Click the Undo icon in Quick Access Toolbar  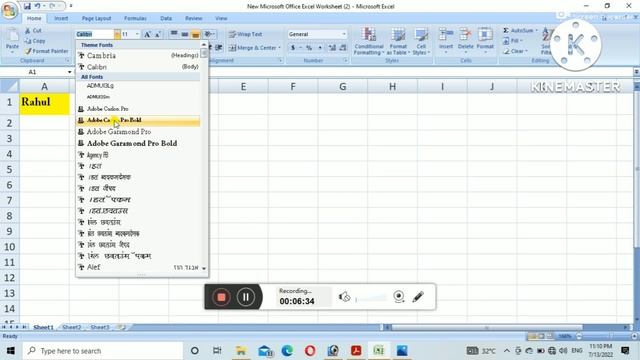point(38,6)
